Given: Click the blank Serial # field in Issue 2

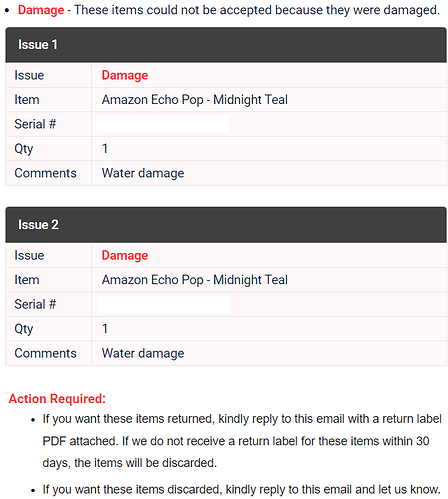Looking at the screenshot, I should click(x=164, y=304).
